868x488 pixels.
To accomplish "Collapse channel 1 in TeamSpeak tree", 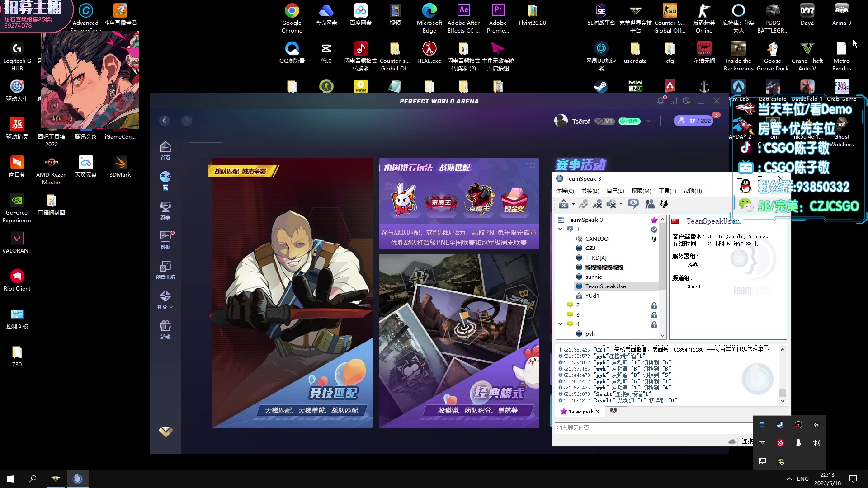I will point(561,229).
